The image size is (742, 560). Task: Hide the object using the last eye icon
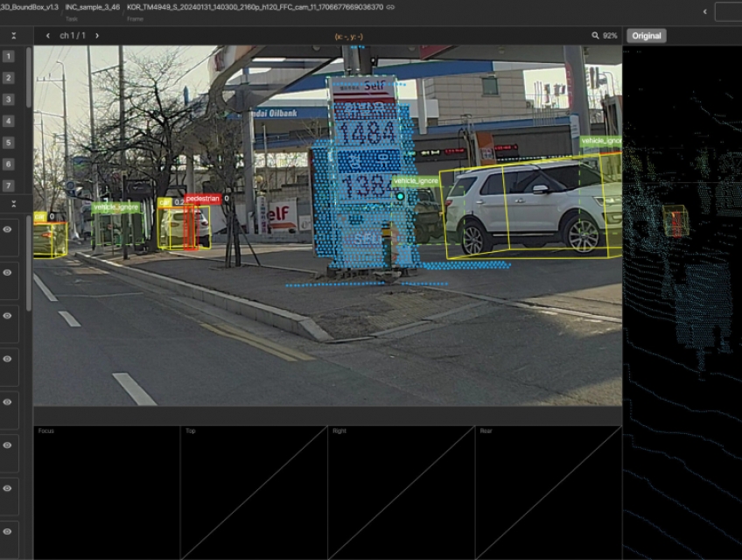pyautogui.click(x=8, y=531)
